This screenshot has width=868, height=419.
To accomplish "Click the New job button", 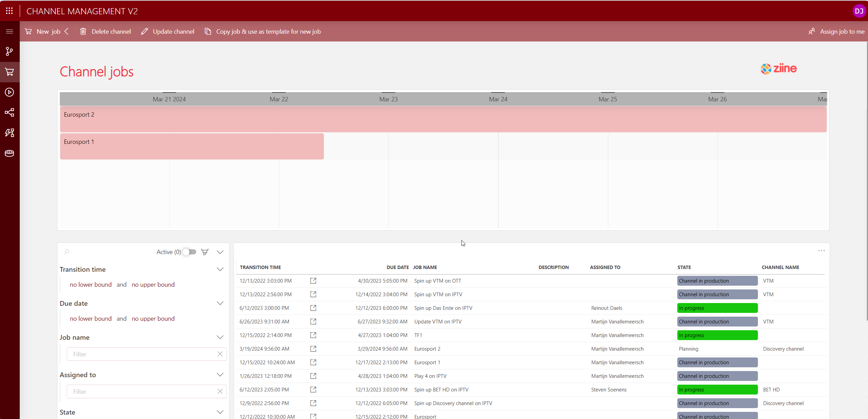I will 43,32.
